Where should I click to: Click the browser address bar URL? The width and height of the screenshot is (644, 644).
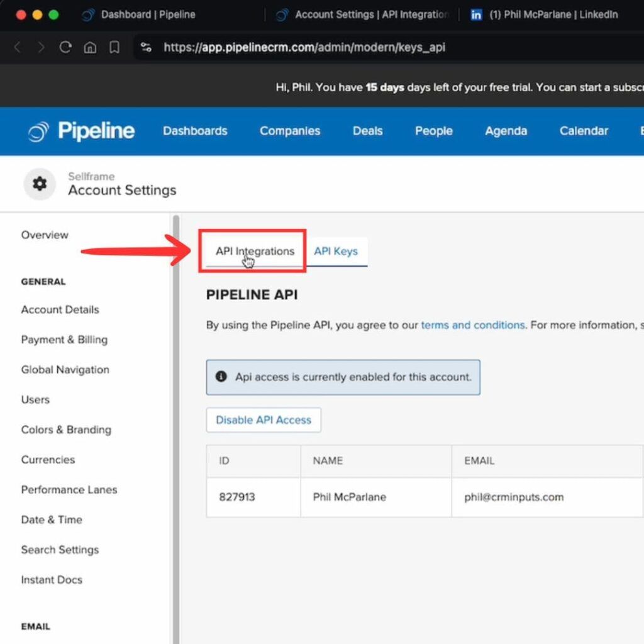(304, 48)
